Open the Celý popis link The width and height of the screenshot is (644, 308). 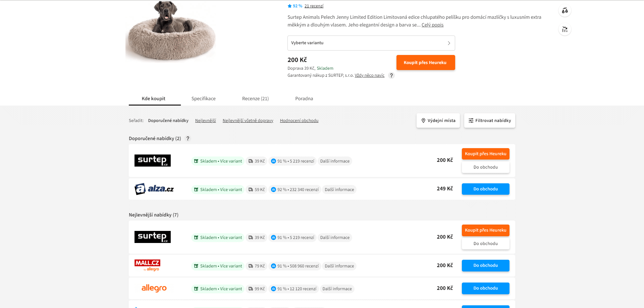coord(432,25)
